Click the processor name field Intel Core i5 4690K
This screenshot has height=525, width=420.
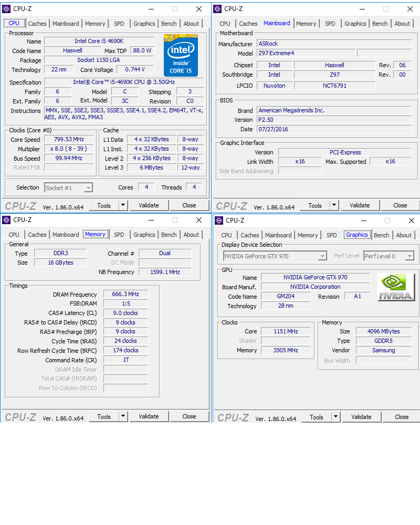coord(99,41)
